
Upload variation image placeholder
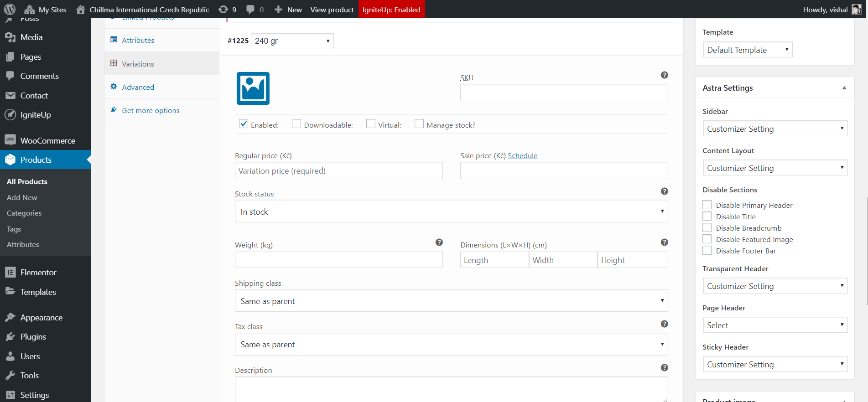pyautogui.click(x=253, y=88)
